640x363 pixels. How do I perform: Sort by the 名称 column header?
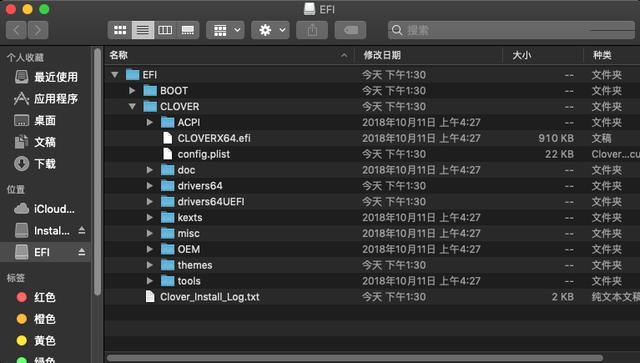click(229, 56)
